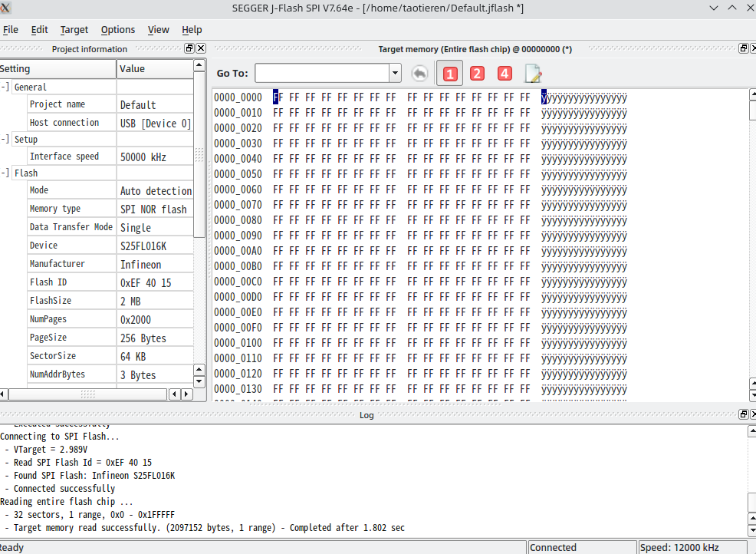The image size is (756, 554).
Task: Show memory in 1-byte units
Action: point(450,74)
